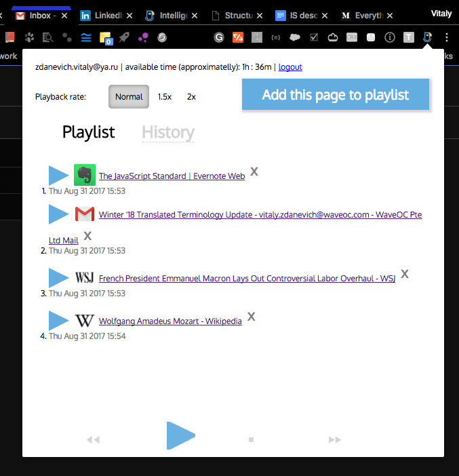Viewport: 459px width, 476px height.
Task: Play the French President Macron WSJ item
Action: (58, 278)
